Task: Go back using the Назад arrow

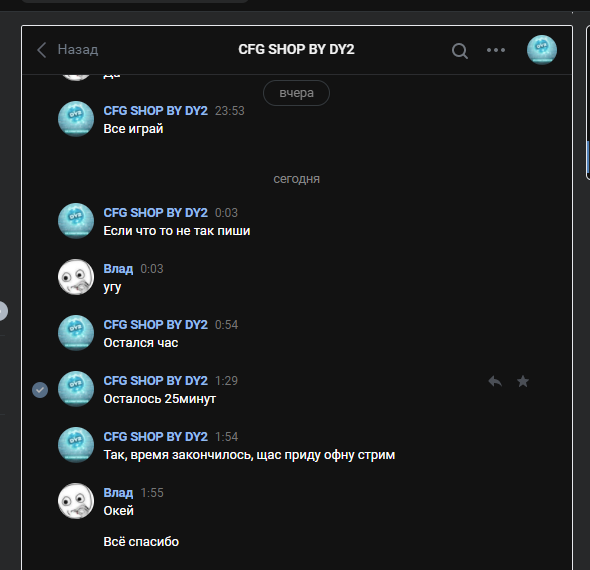Action: coord(42,50)
